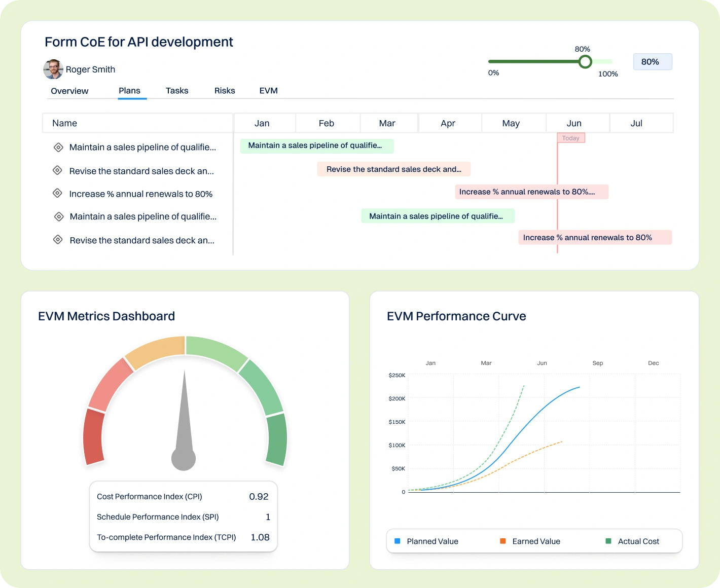Click the progress slider handle at 80%

(x=585, y=61)
